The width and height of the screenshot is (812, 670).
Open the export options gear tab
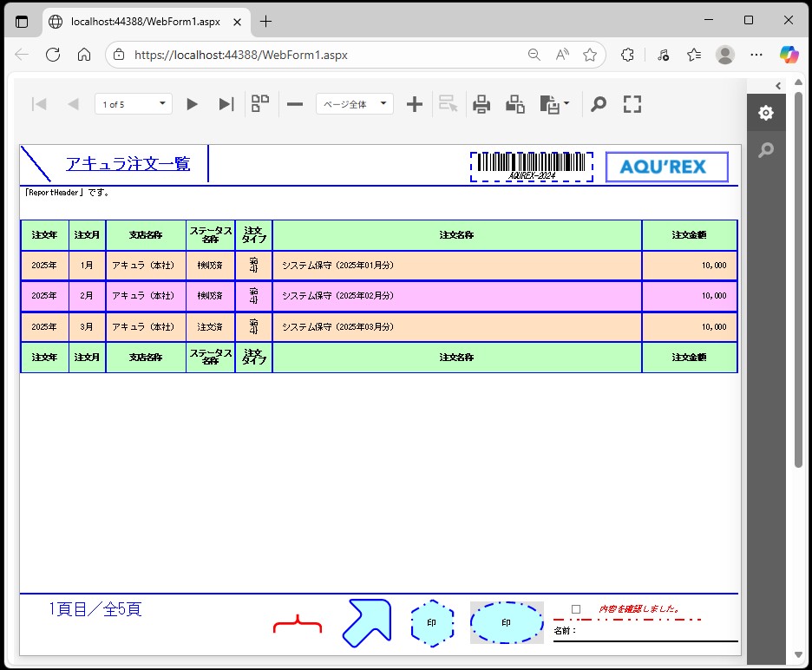click(765, 113)
